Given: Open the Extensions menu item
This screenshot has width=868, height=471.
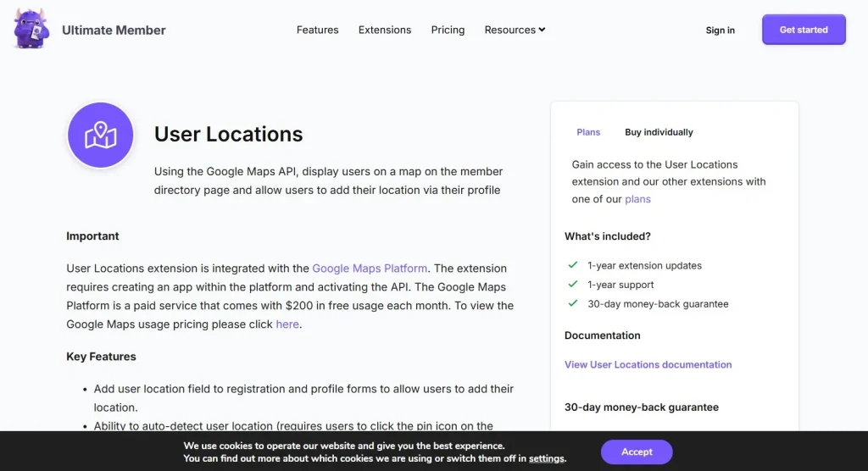Looking at the screenshot, I should (x=385, y=30).
